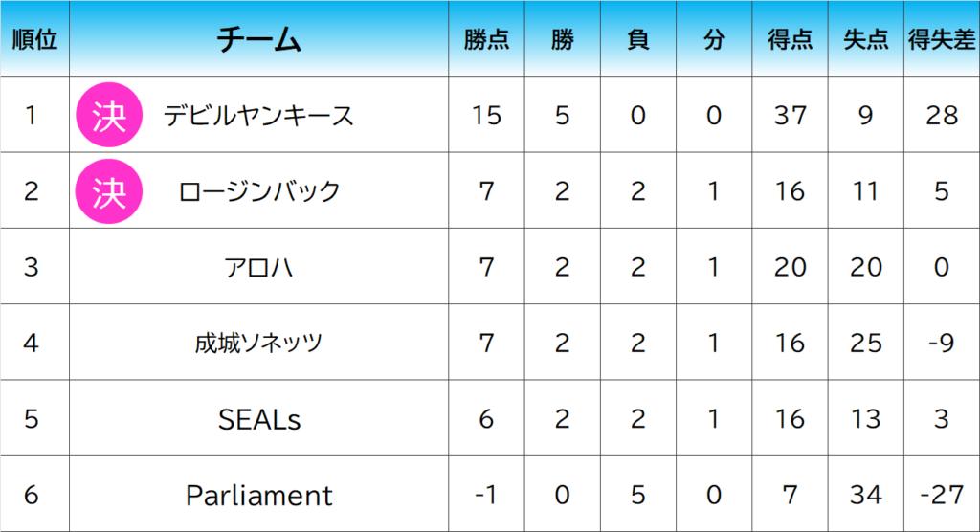This screenshot has width=980, height=532.
Task: Click the pink 決 badge beside ロージンバック
Action: (109, 191)
